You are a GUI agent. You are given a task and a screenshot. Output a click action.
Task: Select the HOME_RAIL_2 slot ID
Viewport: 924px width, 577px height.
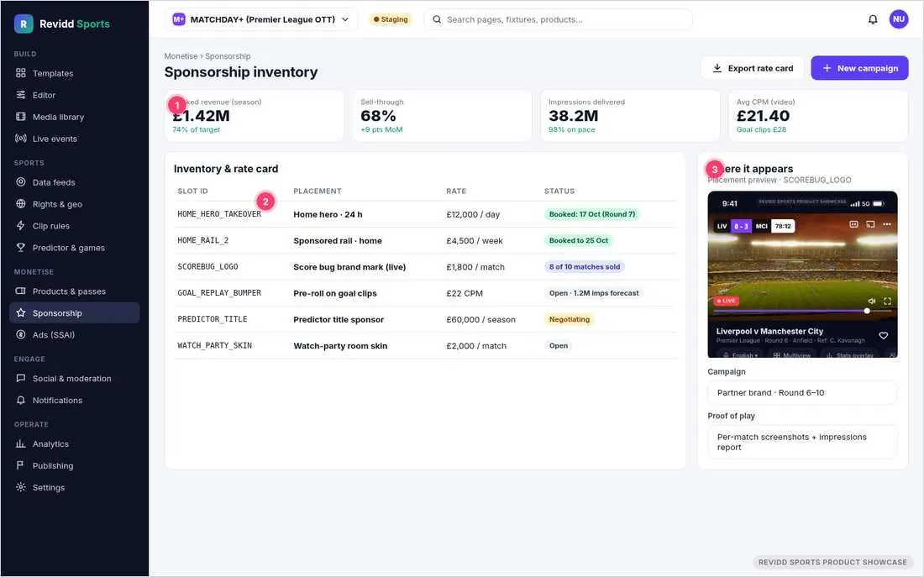202,240
